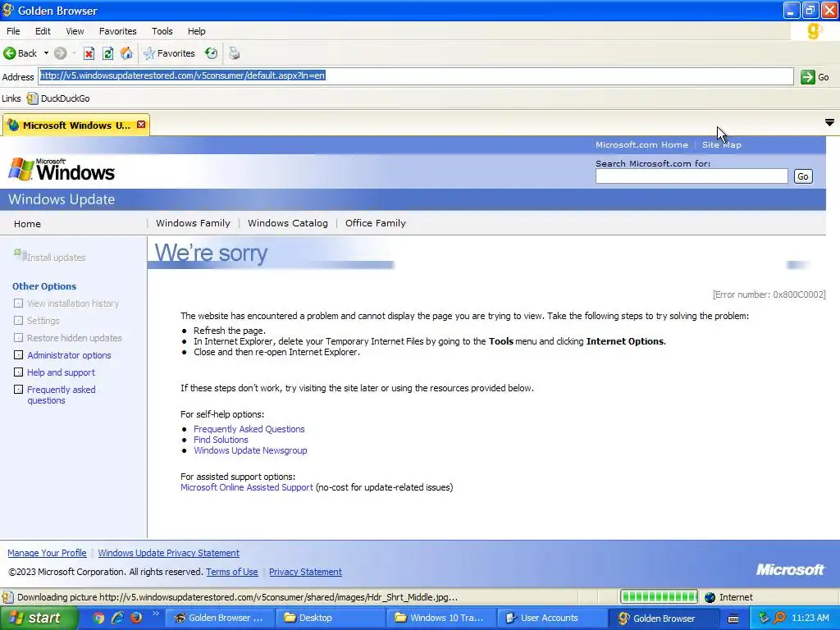The image size is (840, 630).
Task: Click the Install updates sidebar item
Action: (50, 256)
